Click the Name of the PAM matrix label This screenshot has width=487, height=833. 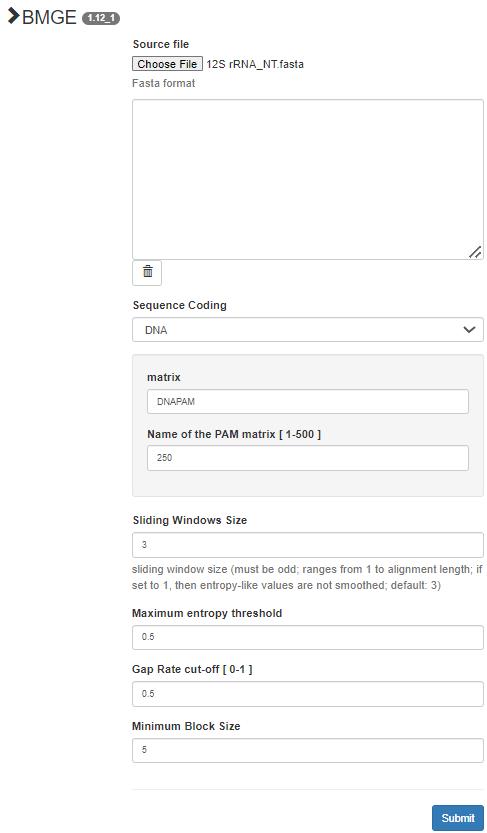click(x=234, y=435)
